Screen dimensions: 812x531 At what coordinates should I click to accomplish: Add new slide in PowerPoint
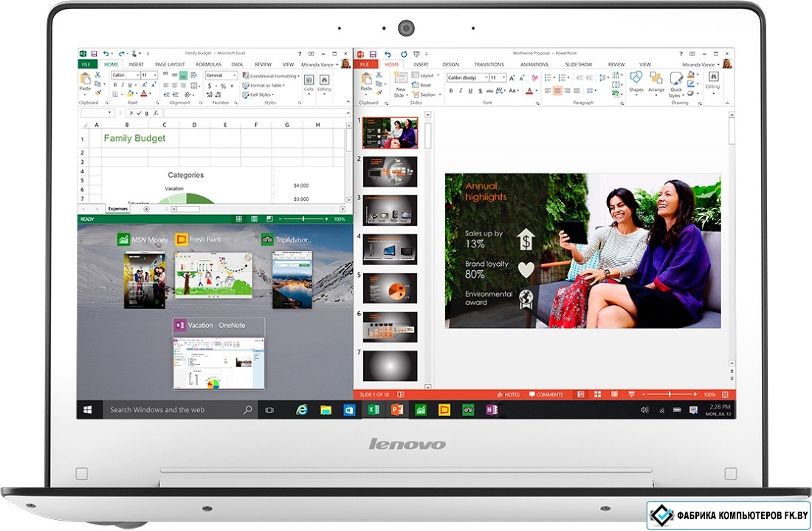[400, 84]
